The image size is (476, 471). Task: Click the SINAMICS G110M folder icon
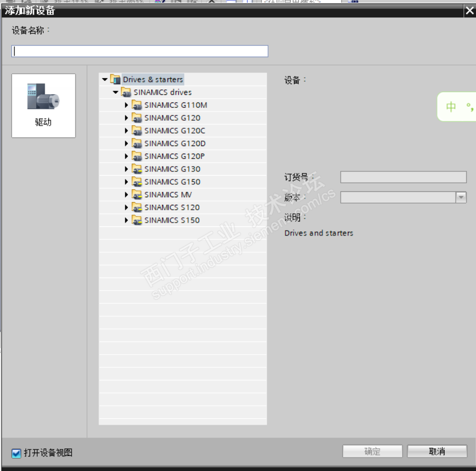coord(137,105)
